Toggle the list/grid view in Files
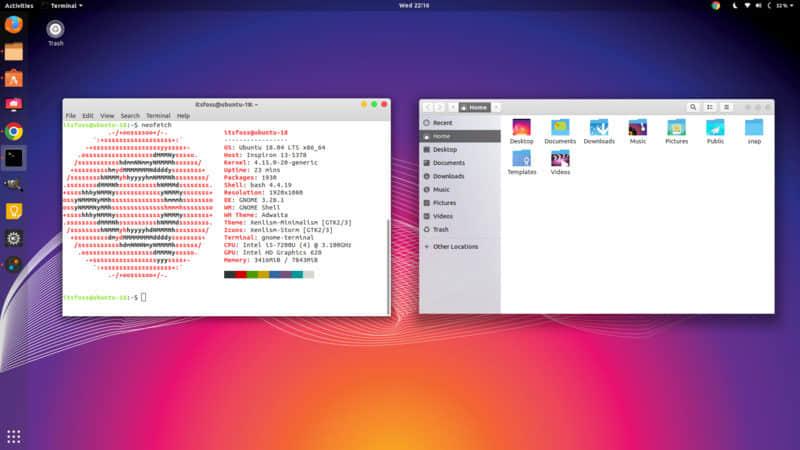 click(711, 107)
